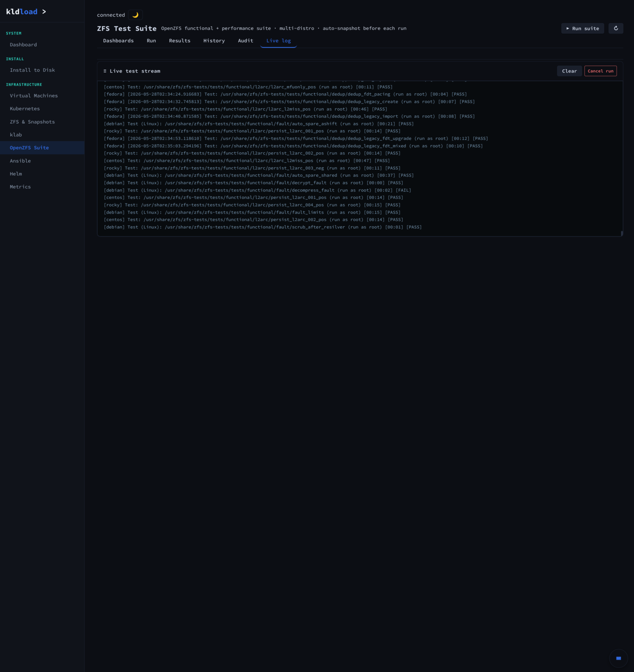
Task: Start tests with Run suite button
Action: pyautogui.click(x=582, y=28)
